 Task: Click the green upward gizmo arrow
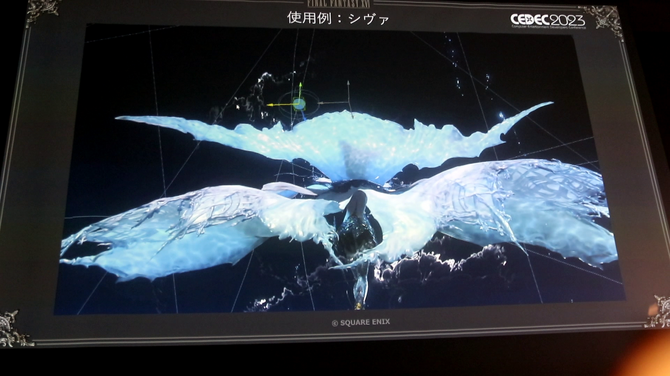[300, 90]
